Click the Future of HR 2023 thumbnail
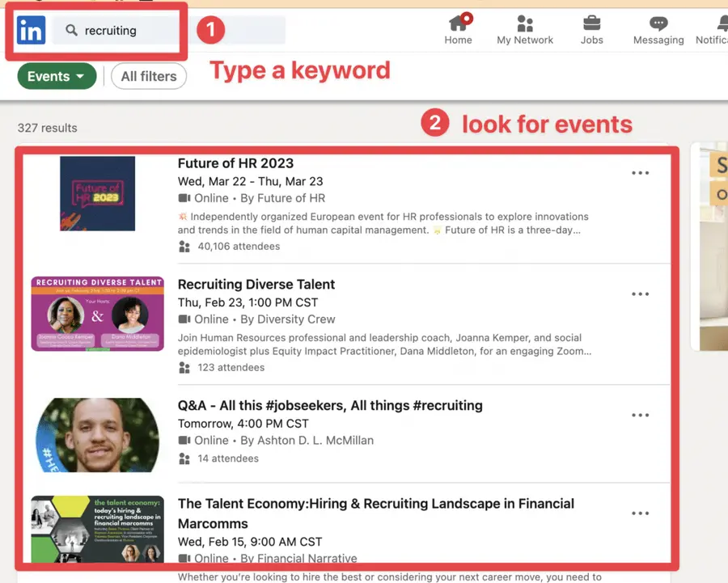This screenshot has height=583, width=728. click(x=98, y=193)
